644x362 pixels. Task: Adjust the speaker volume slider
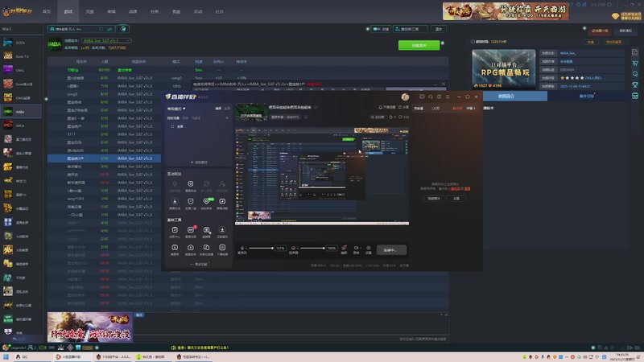click(312, 249)
